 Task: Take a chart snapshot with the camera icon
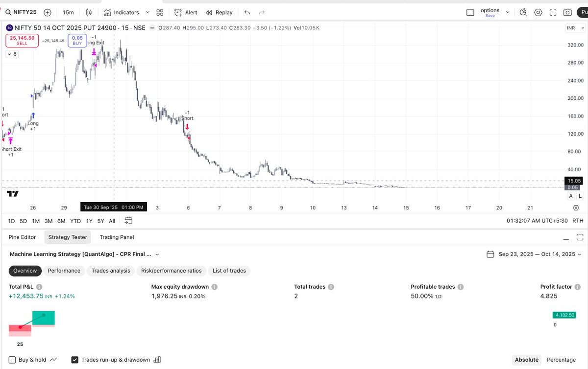click(x=568, y=12)
